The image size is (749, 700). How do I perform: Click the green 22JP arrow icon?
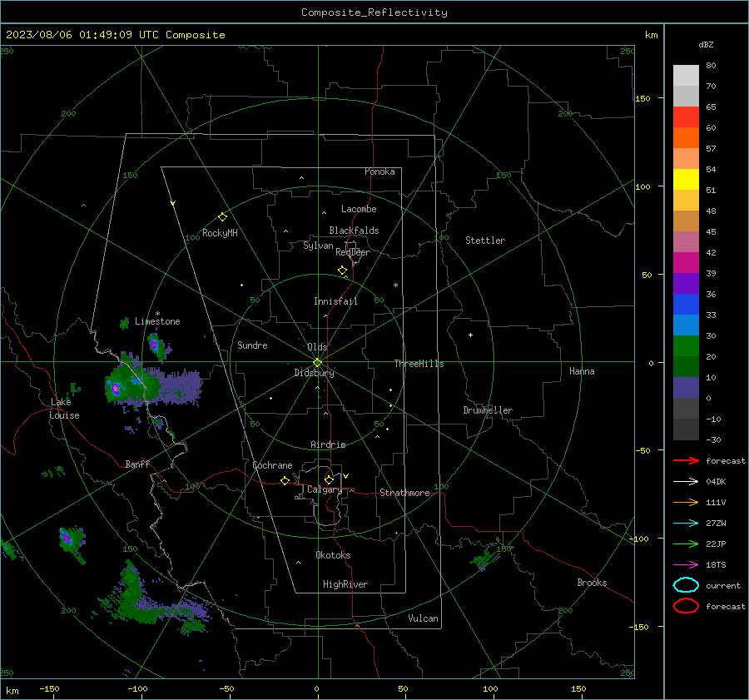pos(686,544)
